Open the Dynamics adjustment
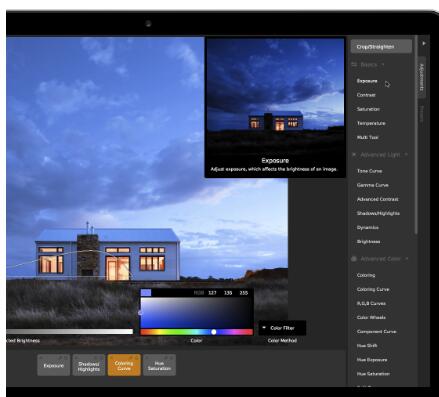Viewport: 439px width, 397px height. tap(367, 227)
